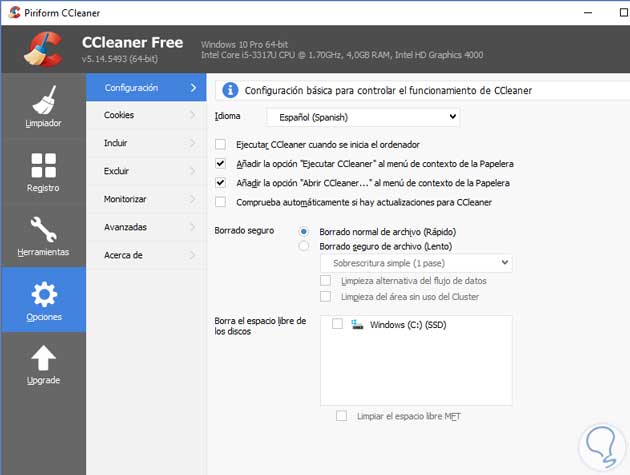Click the Opciones sidebar label
Image resolution: width=630 pixels, height=475 pixels.
click(x=44, y=317)
